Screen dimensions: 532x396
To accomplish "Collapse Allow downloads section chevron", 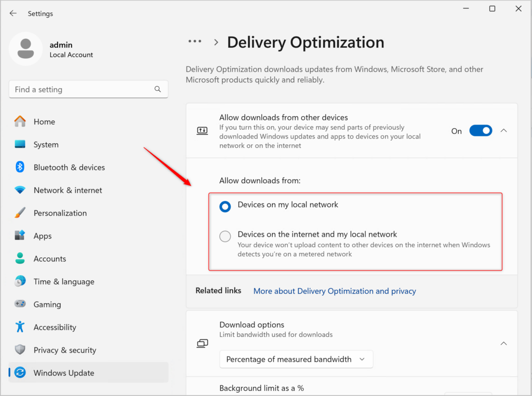I will coord(503,131).
